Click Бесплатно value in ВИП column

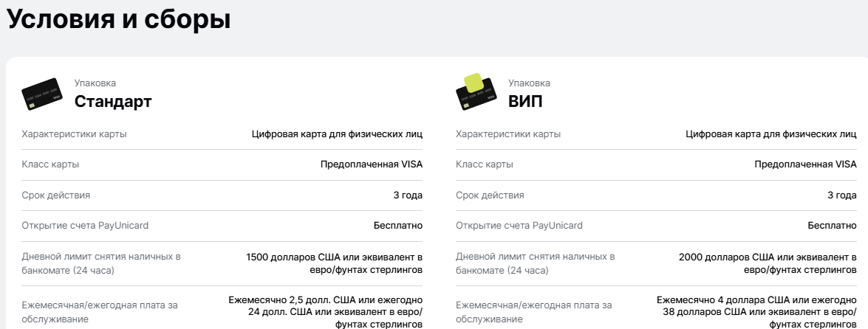(832, 226)
